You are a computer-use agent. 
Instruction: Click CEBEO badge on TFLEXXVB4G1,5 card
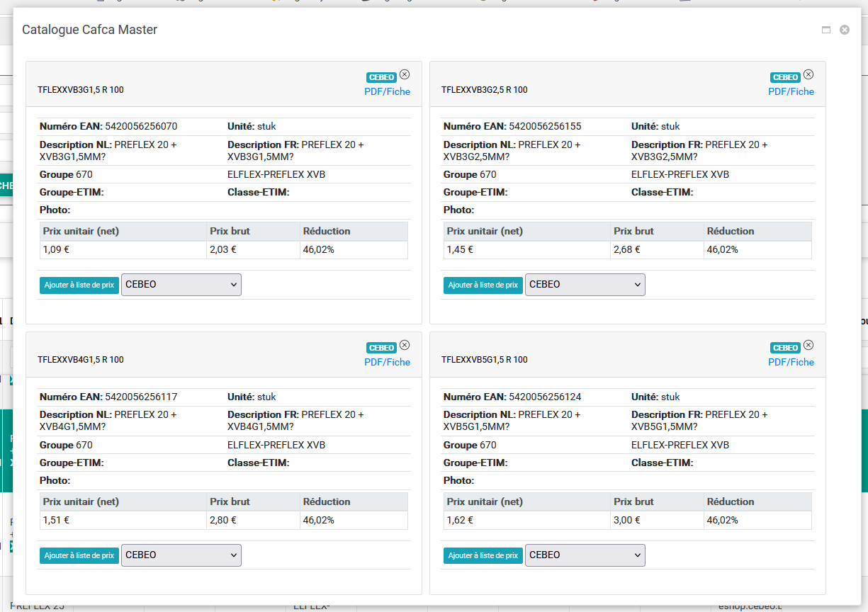[381, 348]
